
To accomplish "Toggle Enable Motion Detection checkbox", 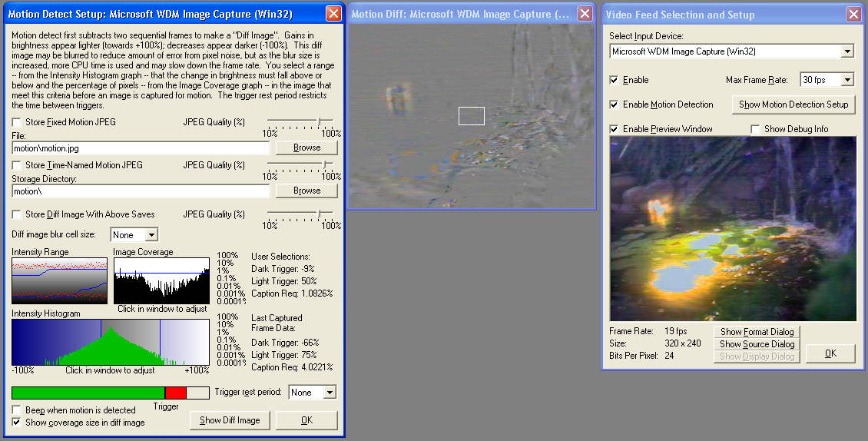I will coord(615,104).
